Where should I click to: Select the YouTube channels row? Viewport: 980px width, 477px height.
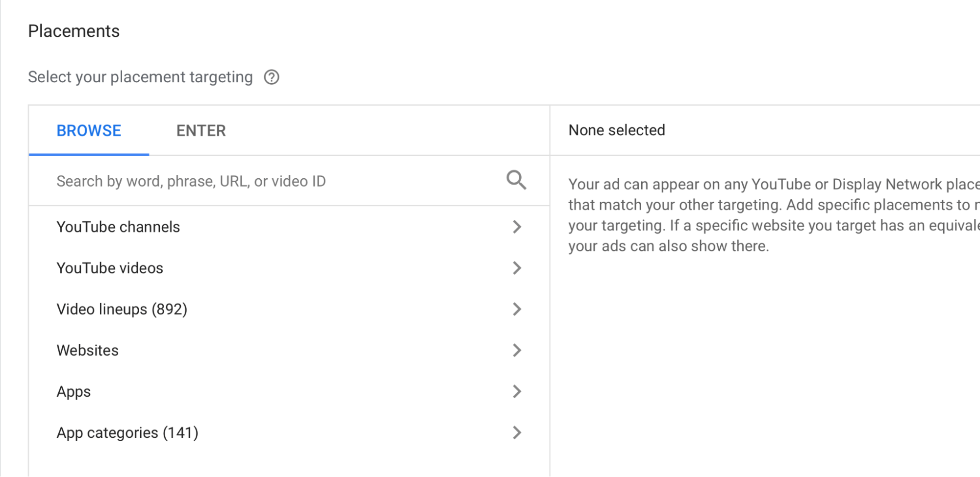[x=118, y=227]
